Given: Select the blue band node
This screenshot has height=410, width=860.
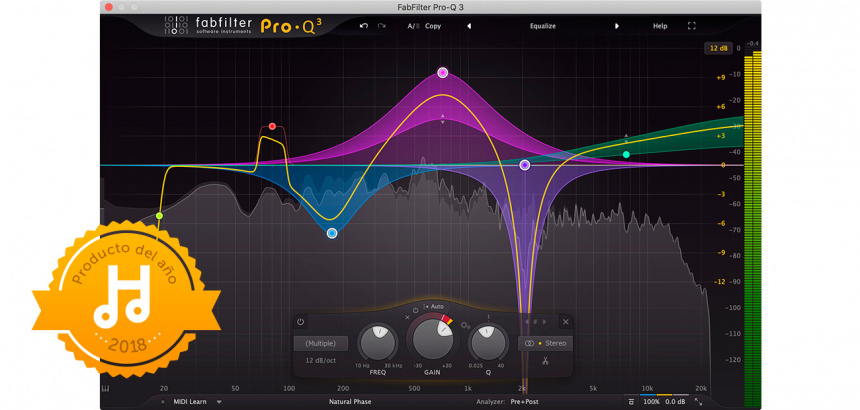Looking at the screenshot, I should click(332, 234).
